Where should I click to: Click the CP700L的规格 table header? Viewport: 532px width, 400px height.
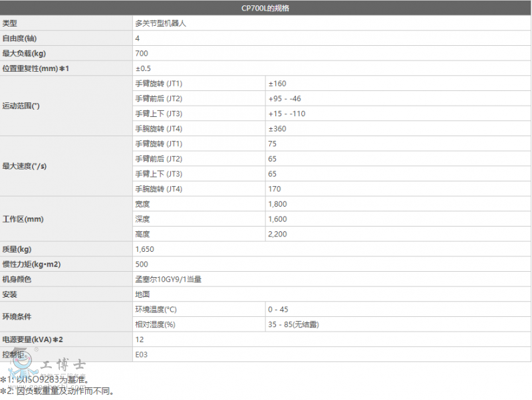pos(265,9)
